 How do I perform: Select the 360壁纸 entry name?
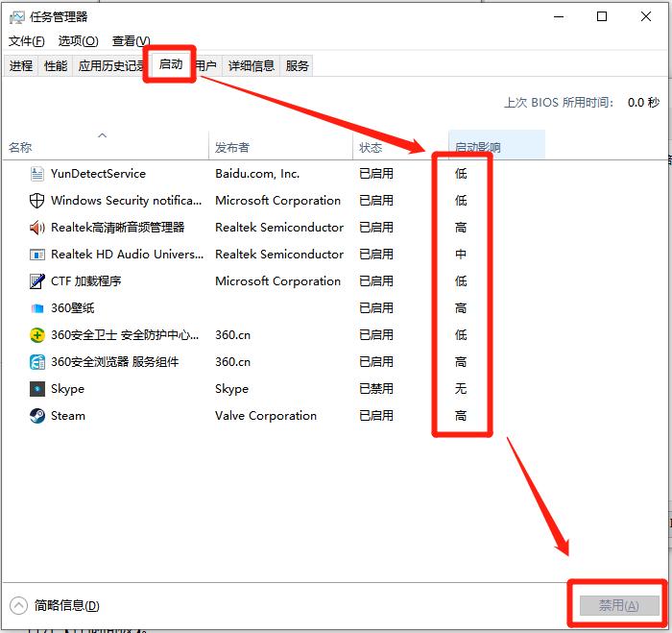tap(72, 308)
